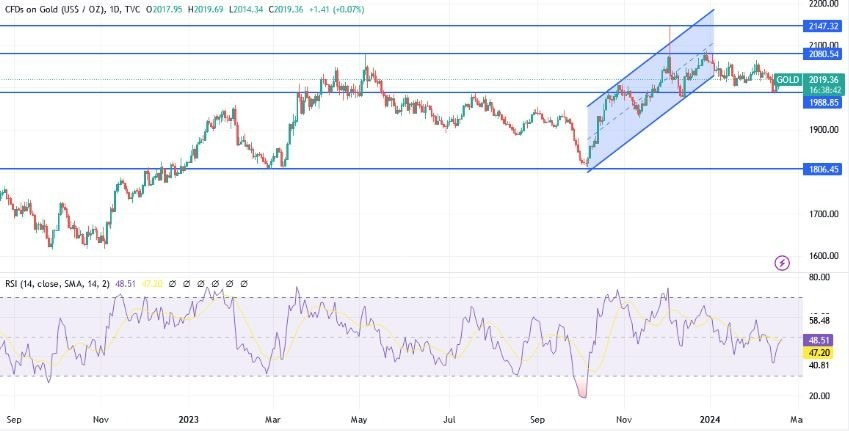Click the 1900.00 price axis label
849x431 pixels.
click(x=822, y=130)
